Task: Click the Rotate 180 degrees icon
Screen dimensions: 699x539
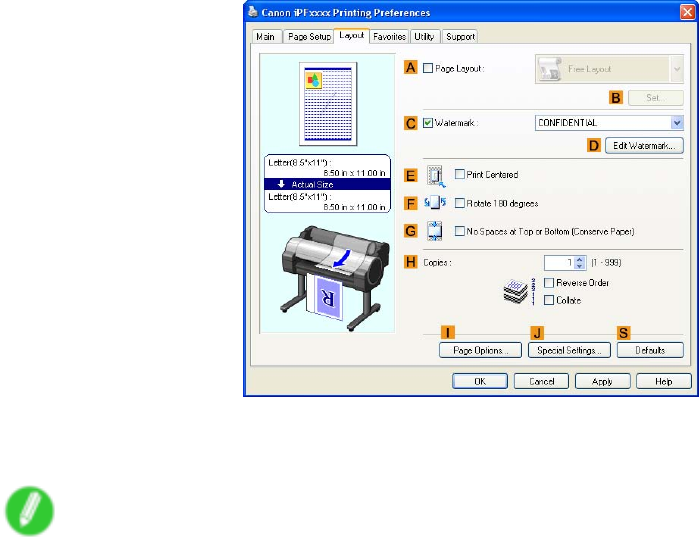Action: (435, 203)
